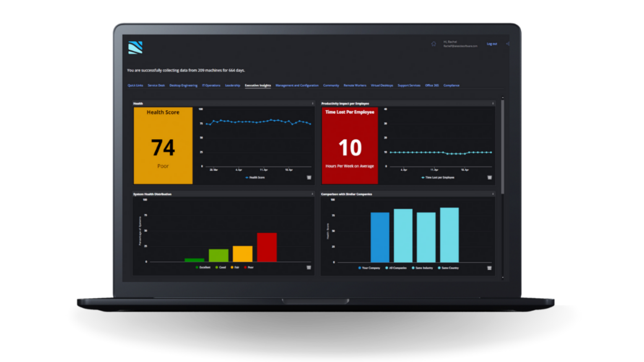Click the yellow Health Score tile

point(163,146)
